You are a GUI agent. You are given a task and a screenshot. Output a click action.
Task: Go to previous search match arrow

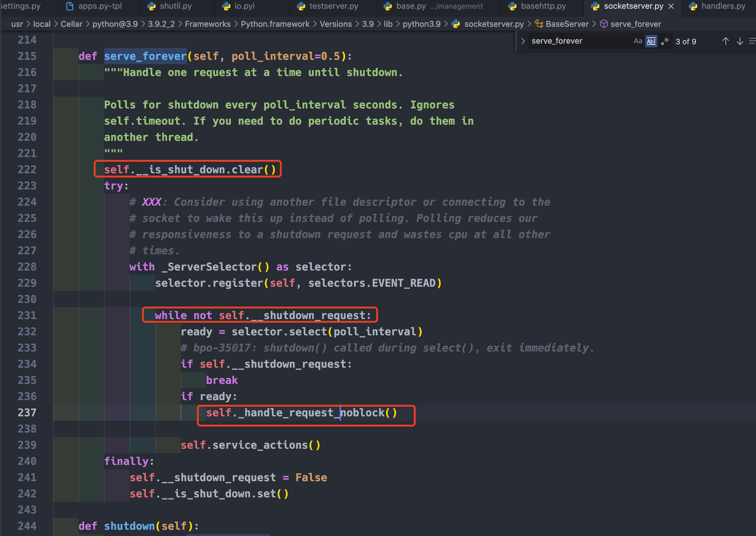pos(725,41)
